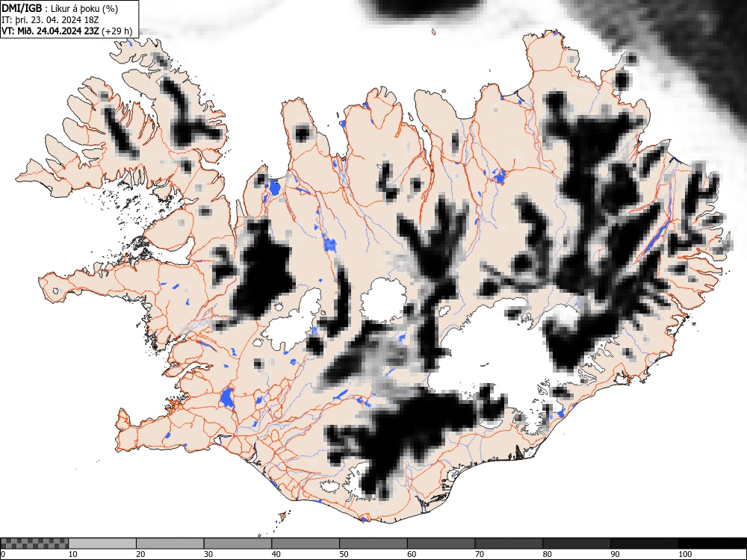Click the legend label '100'
747x560 pixels.
685,554
